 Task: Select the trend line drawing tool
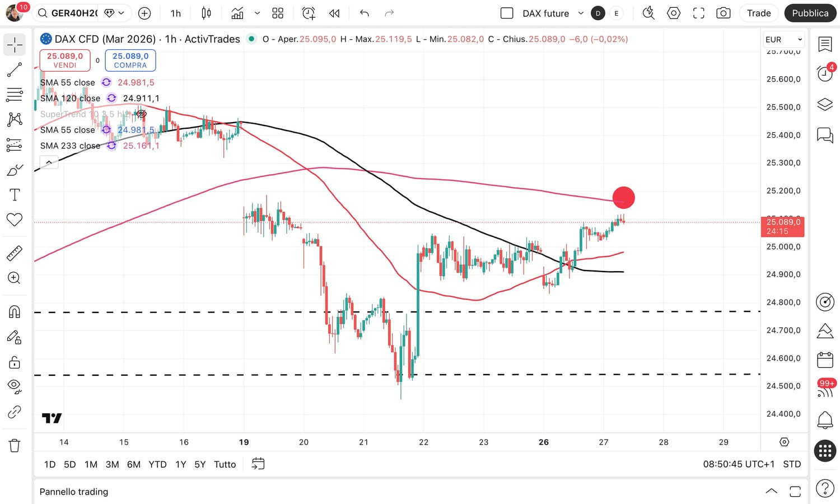[x=15, y=70]
